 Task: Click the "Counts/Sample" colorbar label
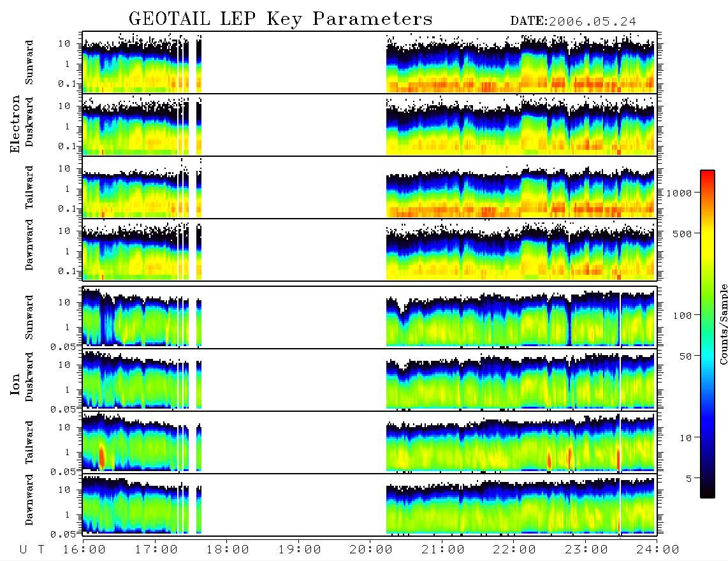[x=723, y=324]
